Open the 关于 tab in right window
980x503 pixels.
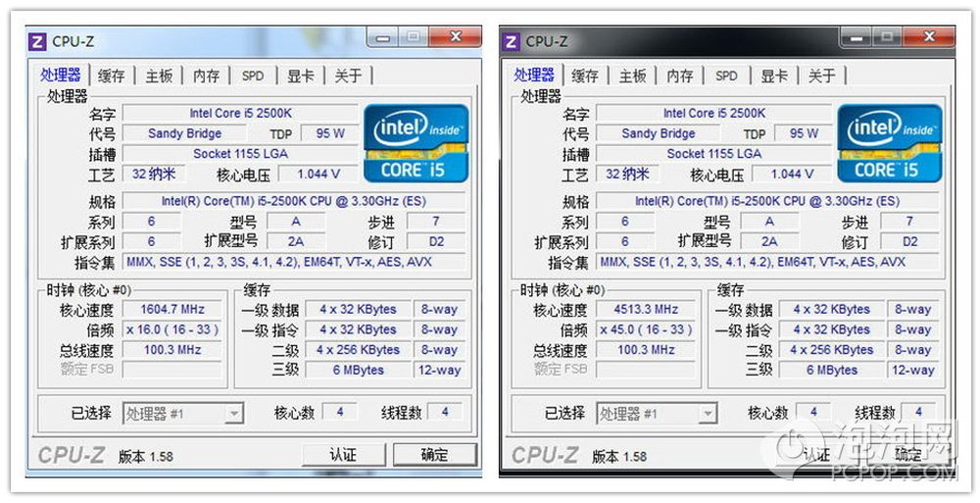pyautogui.click(x=821, y=75)
